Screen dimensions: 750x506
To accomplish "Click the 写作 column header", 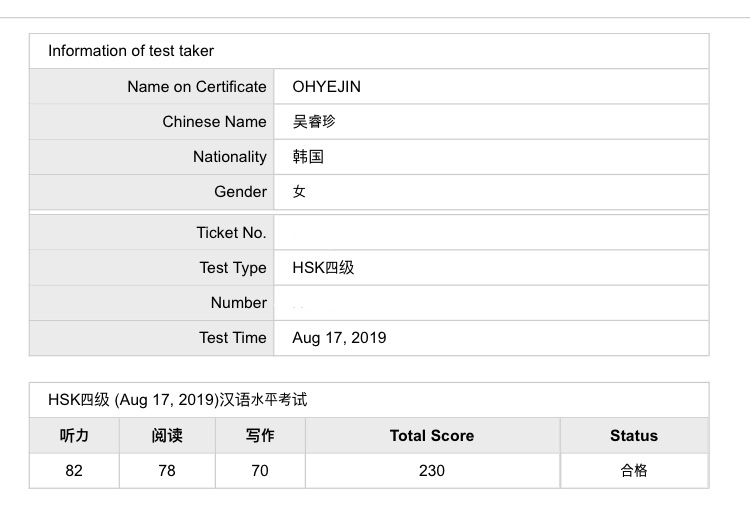I will [260, 435].
